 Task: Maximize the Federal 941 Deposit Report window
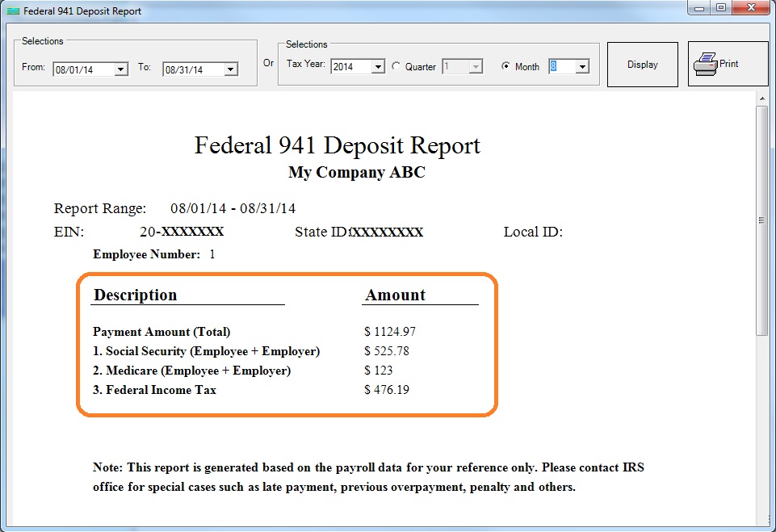[720, 8]
